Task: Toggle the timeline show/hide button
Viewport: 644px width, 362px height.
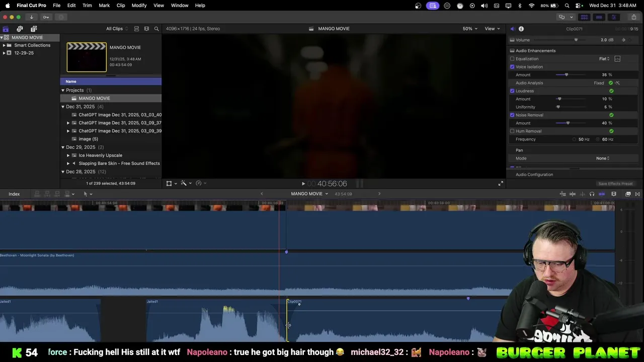Action: coord(599,17)
